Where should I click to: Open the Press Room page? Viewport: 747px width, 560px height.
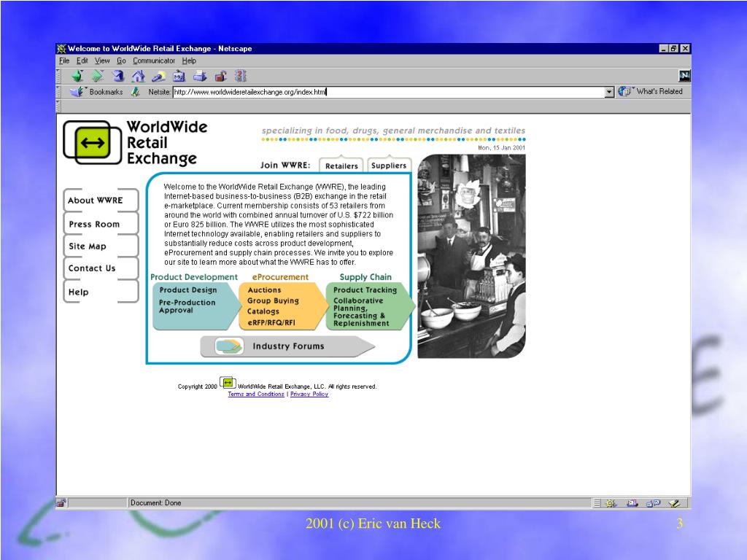coord(101,223)
